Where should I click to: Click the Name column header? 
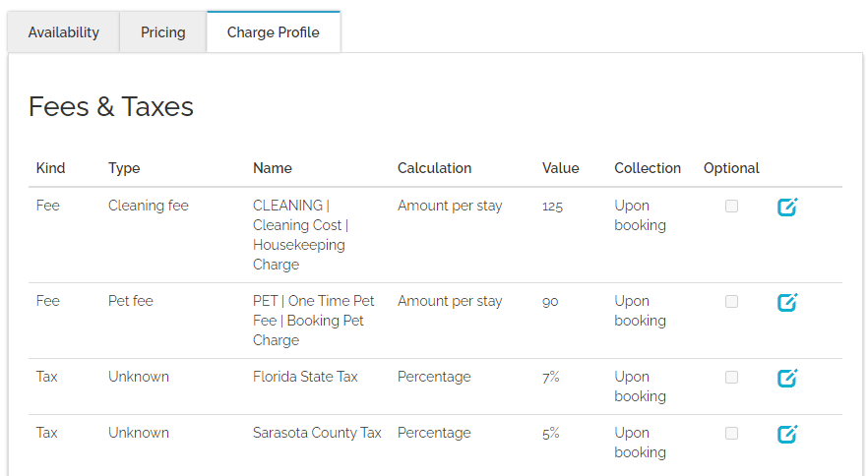pos(273,168)
